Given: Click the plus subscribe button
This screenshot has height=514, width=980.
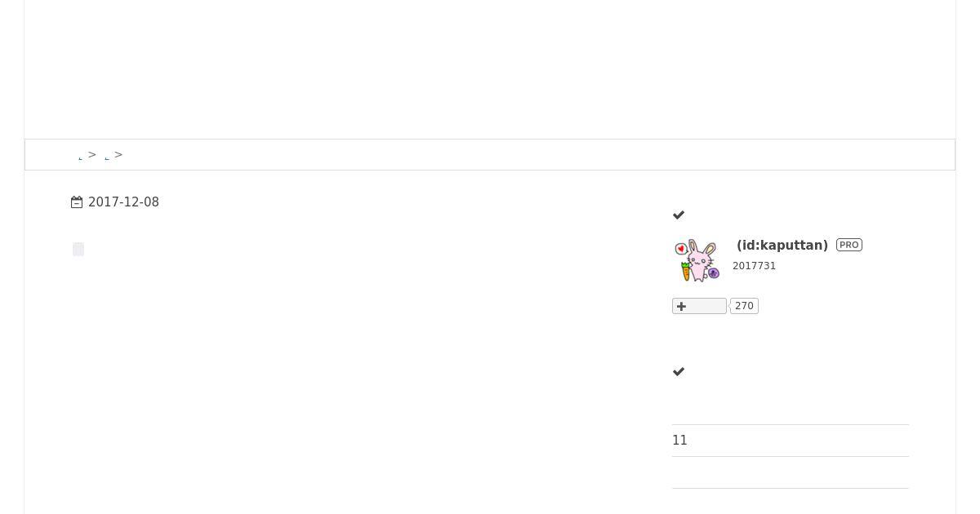Looking at the screenshot, I should pos(699,306).
